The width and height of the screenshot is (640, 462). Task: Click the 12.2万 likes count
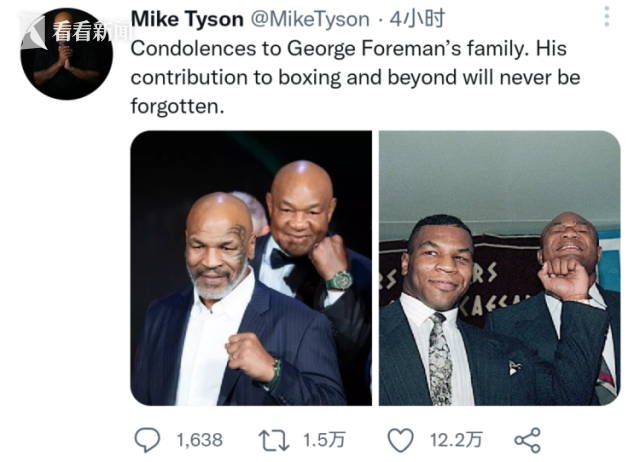point(455,439)
